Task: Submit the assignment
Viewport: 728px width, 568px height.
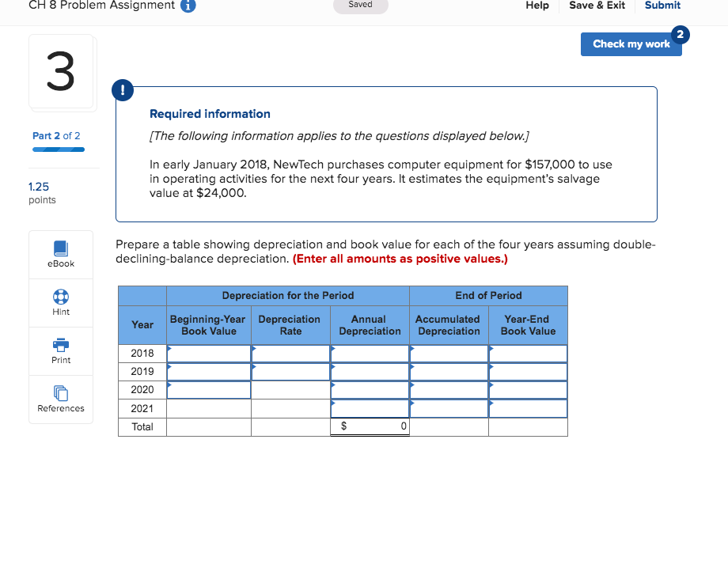Action: 662,6
